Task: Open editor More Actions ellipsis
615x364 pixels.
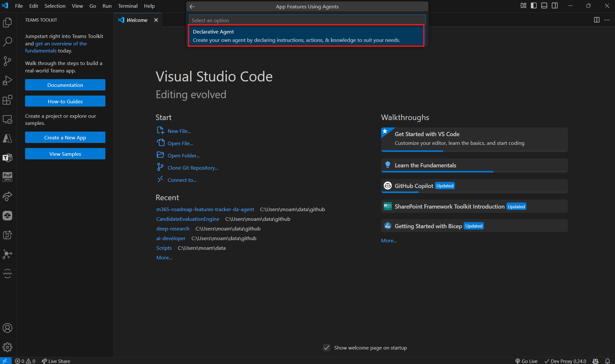Action: pyautogui.click(x=607, y=20)
